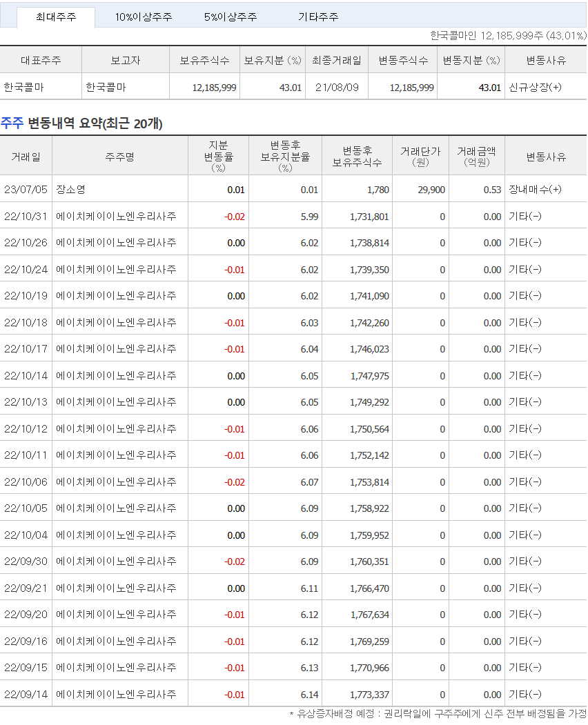Click share count 1,758,922
The height and width of the screenshot is (725, 588).
pos(369,508)
